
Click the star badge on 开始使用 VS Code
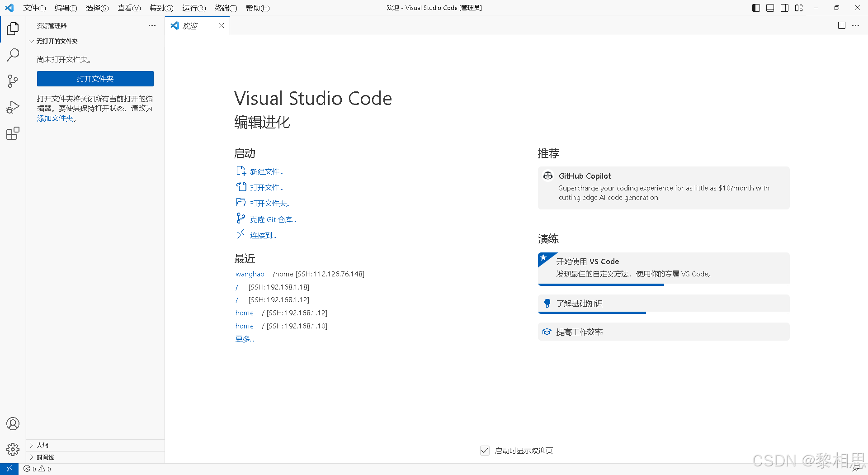pyautogui.click(x=543, y=258)
